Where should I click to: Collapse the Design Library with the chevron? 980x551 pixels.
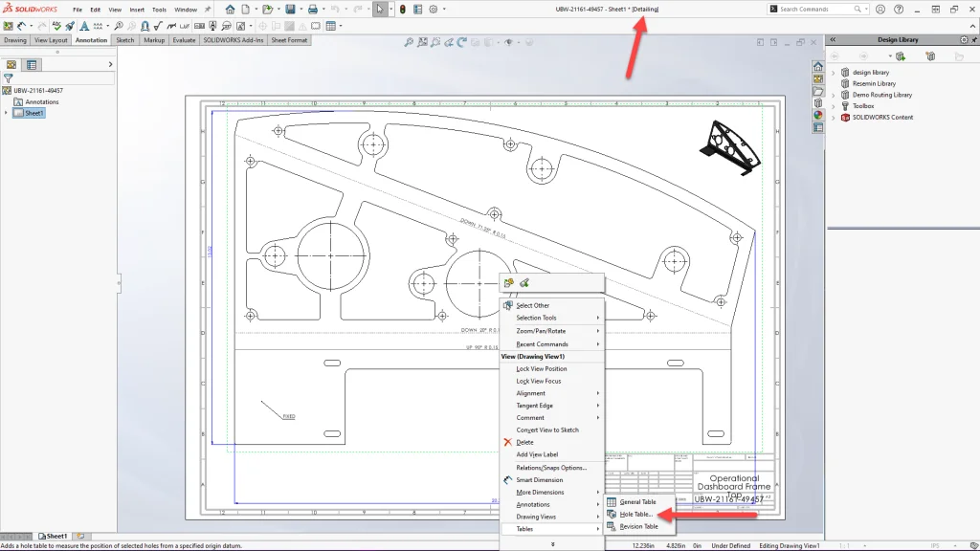point(833,40)
